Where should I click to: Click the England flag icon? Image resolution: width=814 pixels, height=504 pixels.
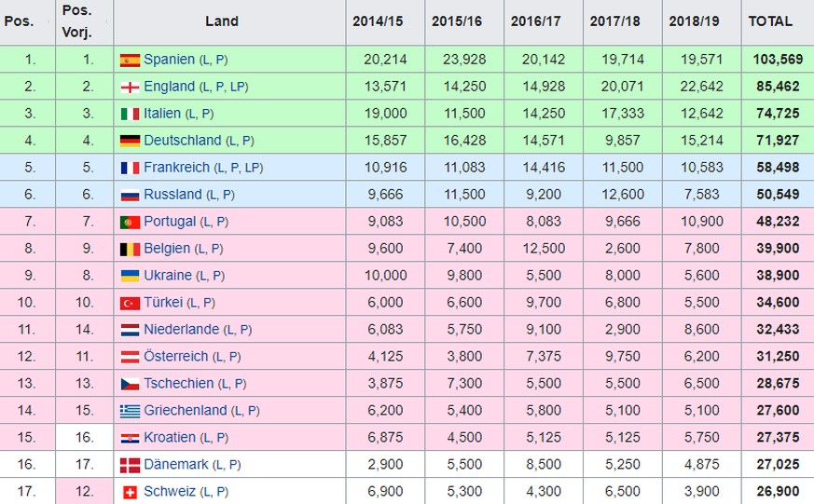130,87
